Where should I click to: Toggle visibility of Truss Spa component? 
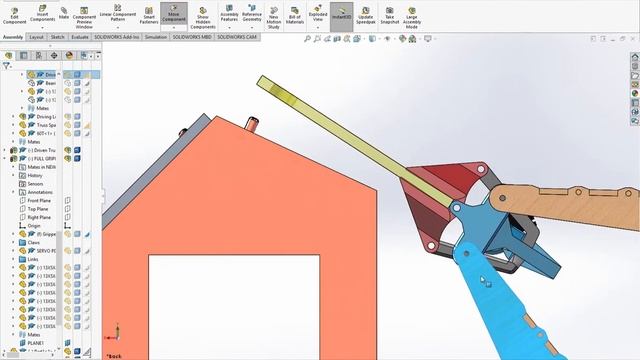[68, 125]
